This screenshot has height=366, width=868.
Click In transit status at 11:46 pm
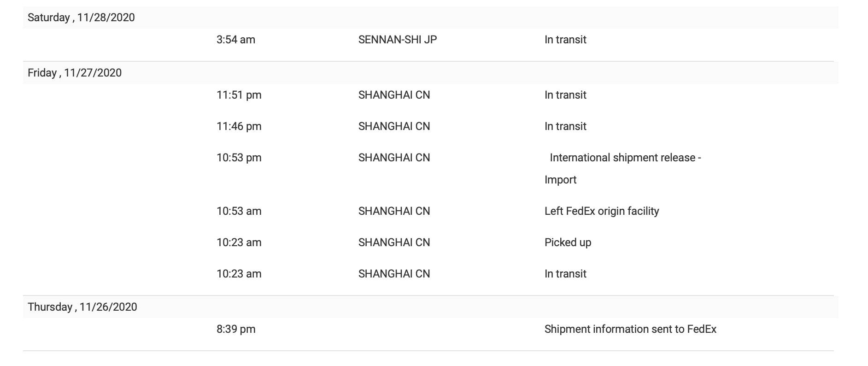point(565,126)
